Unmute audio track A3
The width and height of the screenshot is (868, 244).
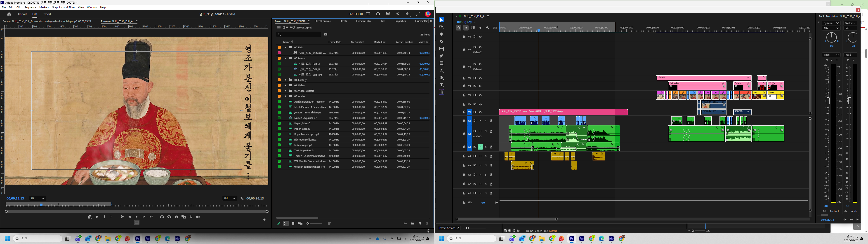[x=480, y=147]
